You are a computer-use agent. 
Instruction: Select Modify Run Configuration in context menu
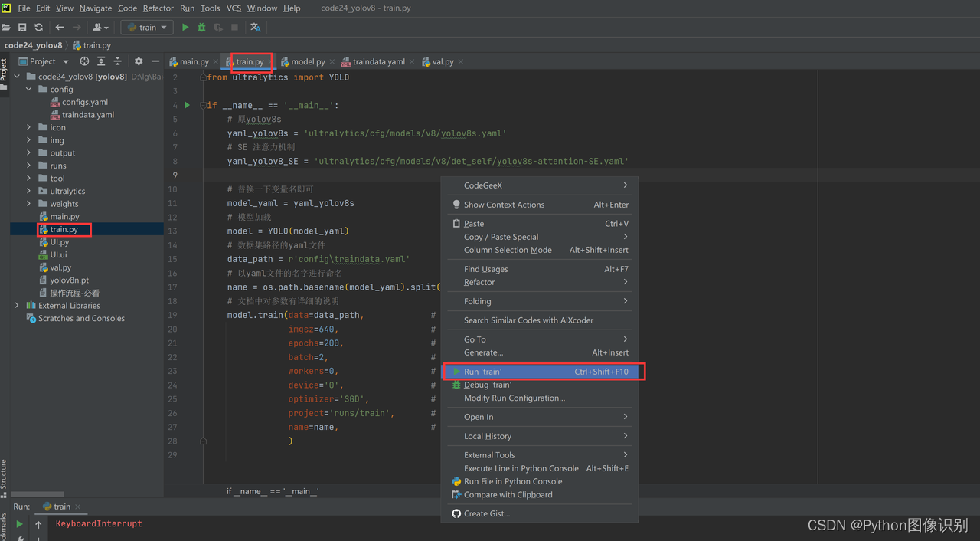540,398
